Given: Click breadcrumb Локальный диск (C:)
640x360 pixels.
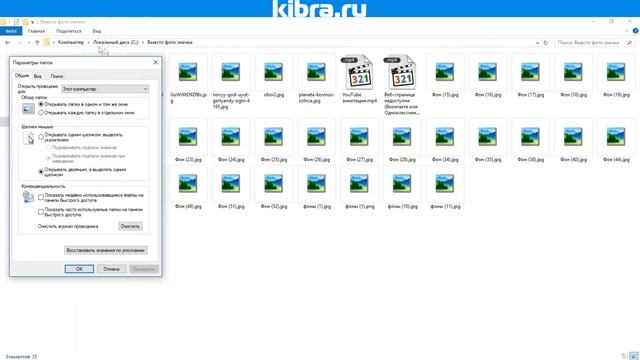Looking at the screenshot, I should (x=116, y=42).
